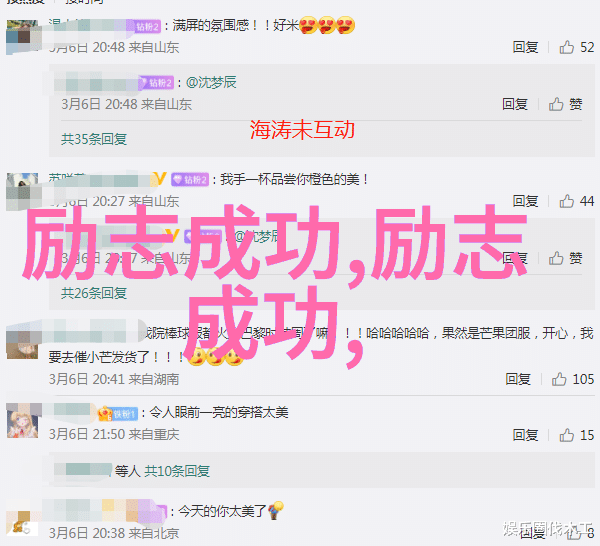Viewport: 600px width, 546px height.
Task: Open avatar of the 湖南 commenter
Action: (22, 342)
